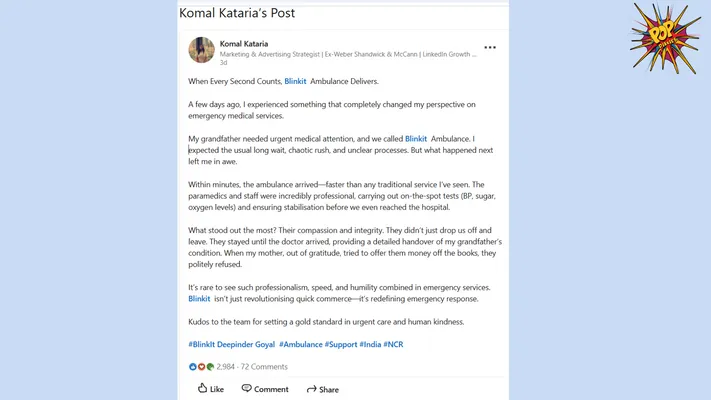Click the Share arrow icon

(x=312, y=388)
